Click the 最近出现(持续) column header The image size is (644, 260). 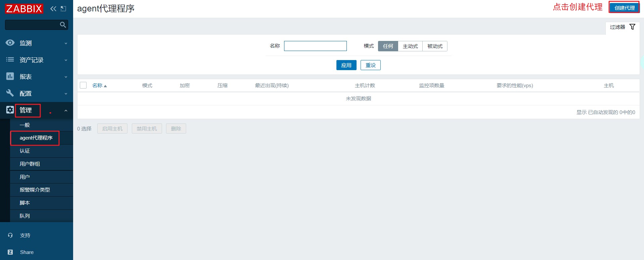pos(272,86)
